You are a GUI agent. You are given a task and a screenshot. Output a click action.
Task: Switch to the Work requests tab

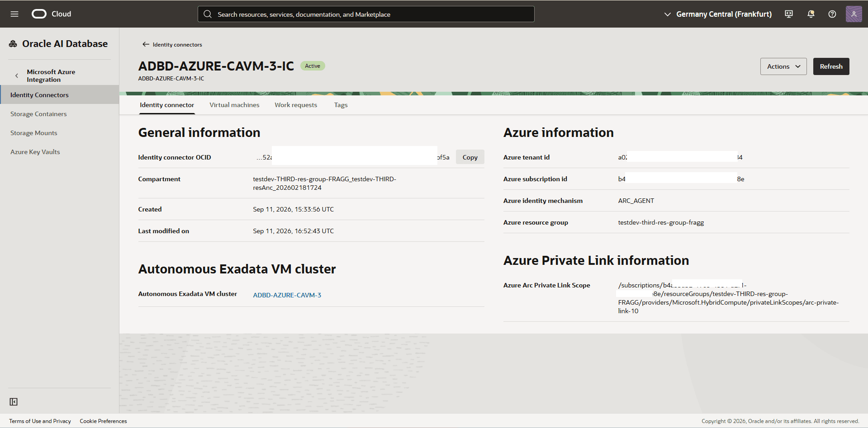pos(296,105)
